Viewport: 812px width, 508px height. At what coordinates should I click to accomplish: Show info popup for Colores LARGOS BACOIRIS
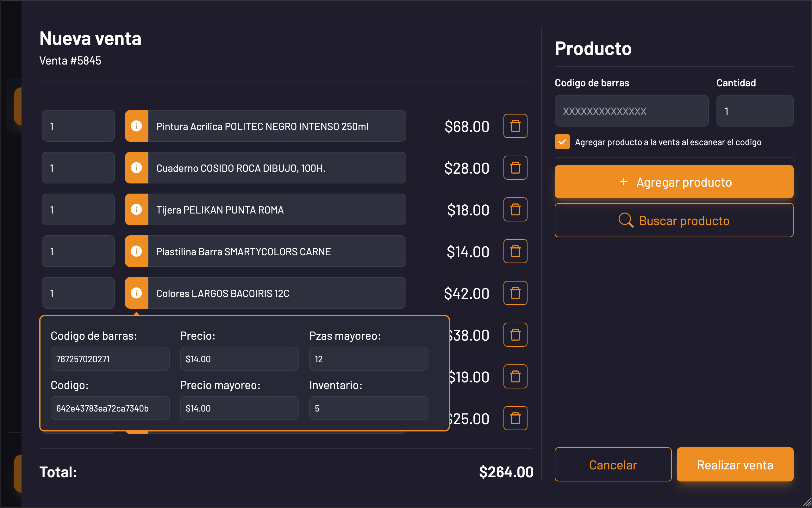pyautogui.click(x=136, y=293)
